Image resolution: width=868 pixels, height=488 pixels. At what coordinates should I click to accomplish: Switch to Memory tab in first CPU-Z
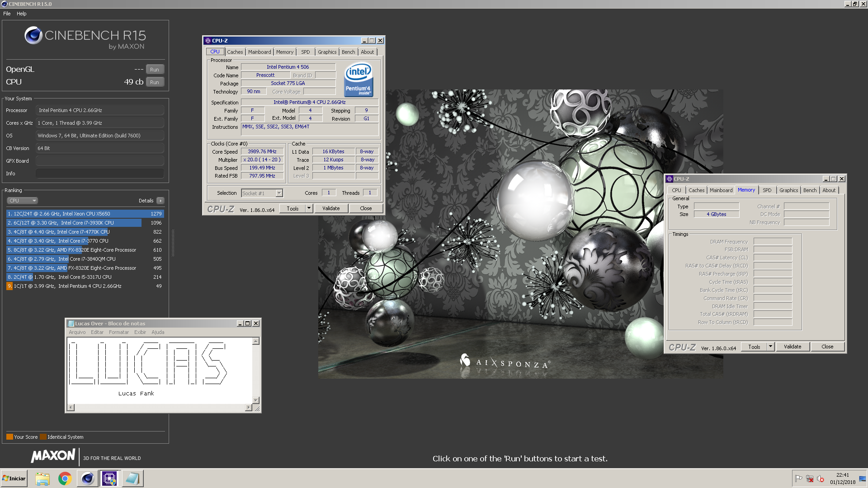tap(285, 52)
